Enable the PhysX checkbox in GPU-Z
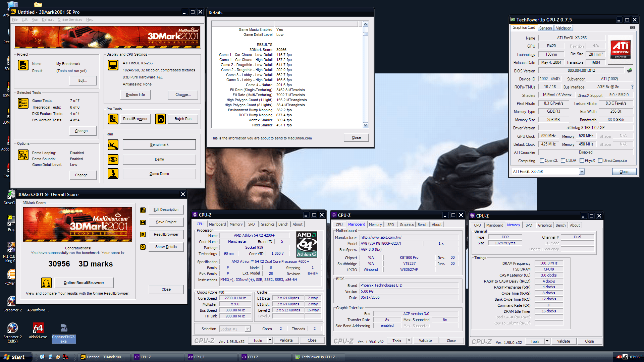644x362 pixels. coord(582,161)
